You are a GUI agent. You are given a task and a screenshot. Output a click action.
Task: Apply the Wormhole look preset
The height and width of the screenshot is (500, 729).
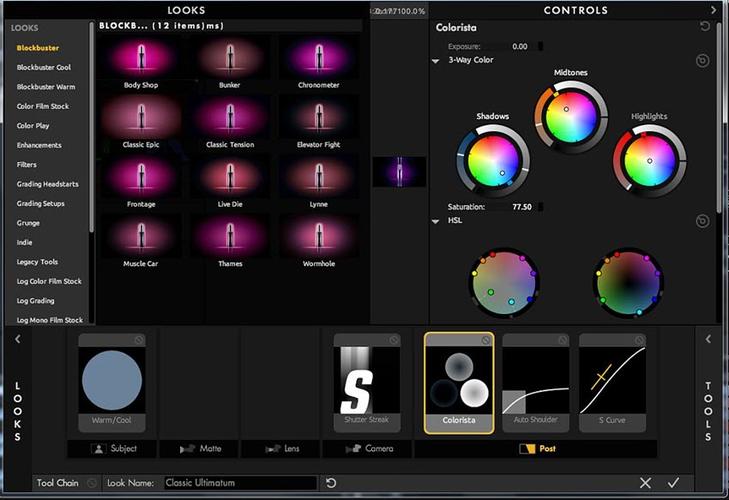318,242
